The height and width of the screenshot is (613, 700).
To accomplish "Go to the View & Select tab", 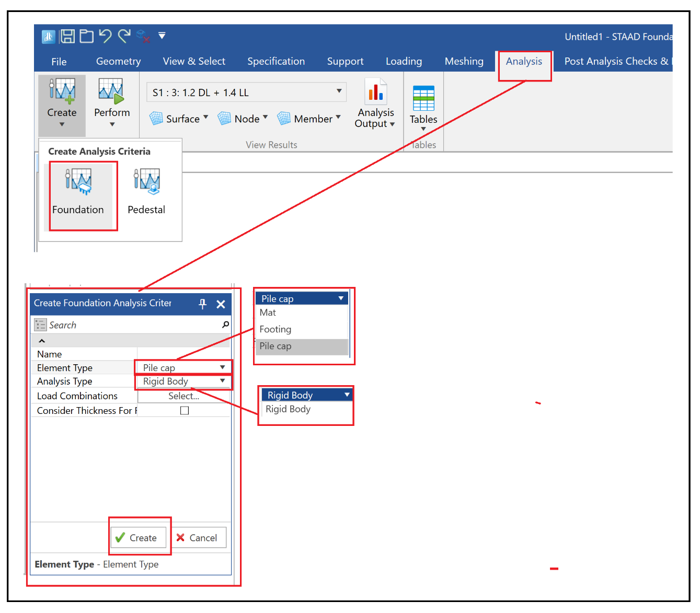I will (x=194, y=61).
